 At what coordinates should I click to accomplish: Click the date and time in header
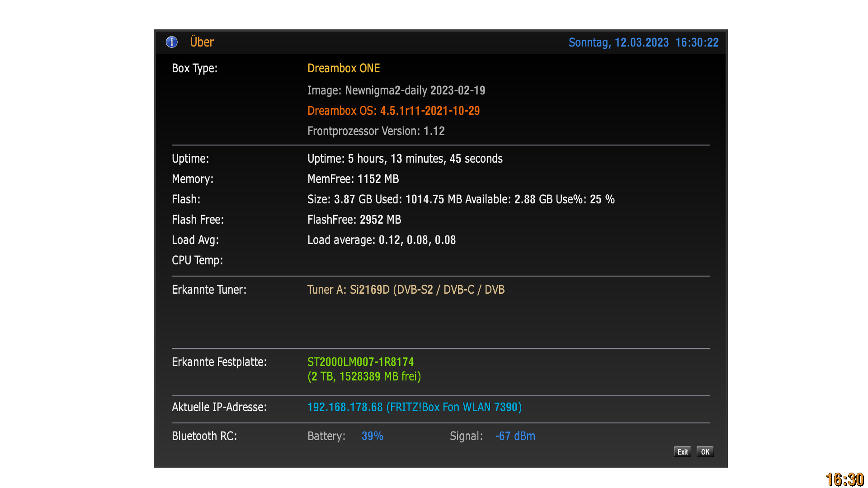pos(643,42)
